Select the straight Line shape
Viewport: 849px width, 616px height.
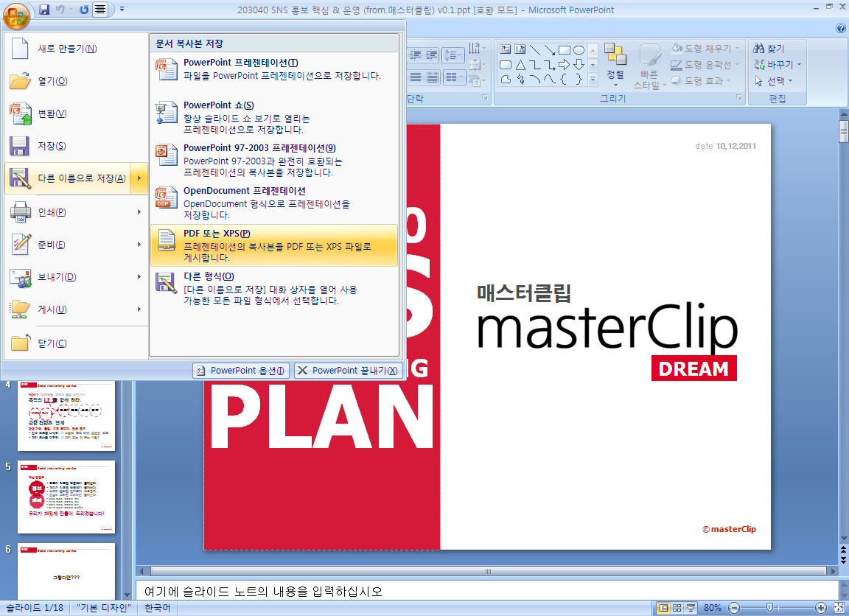coord(534,50)
